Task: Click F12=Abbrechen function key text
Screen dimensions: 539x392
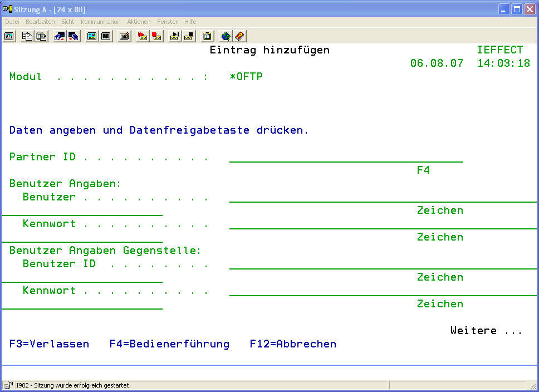Action: coord(293,344)
